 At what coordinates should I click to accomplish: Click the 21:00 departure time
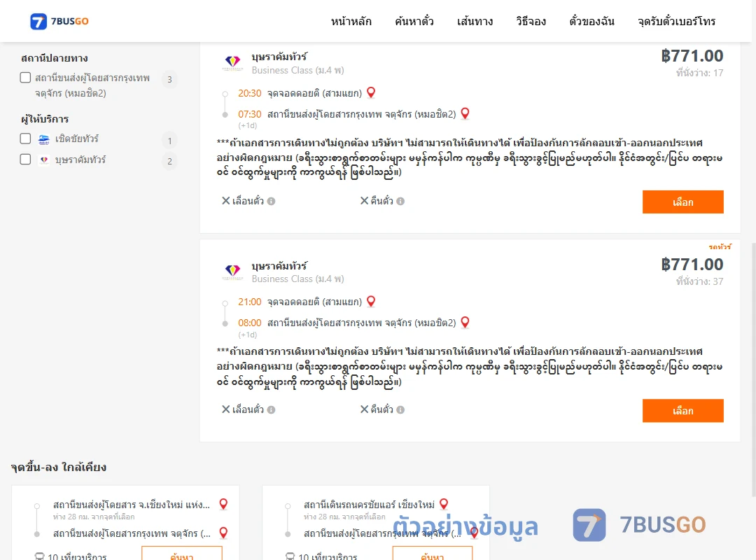tap(249, 302)
